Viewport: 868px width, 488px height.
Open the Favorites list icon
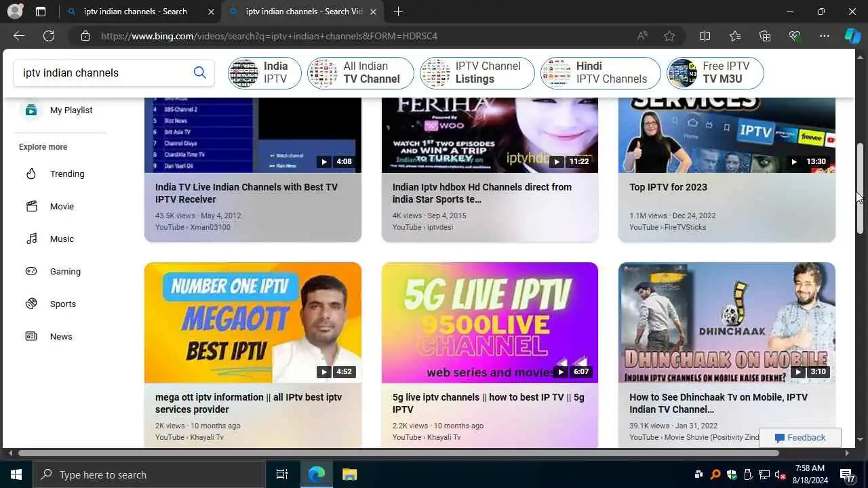click(735, 36)
